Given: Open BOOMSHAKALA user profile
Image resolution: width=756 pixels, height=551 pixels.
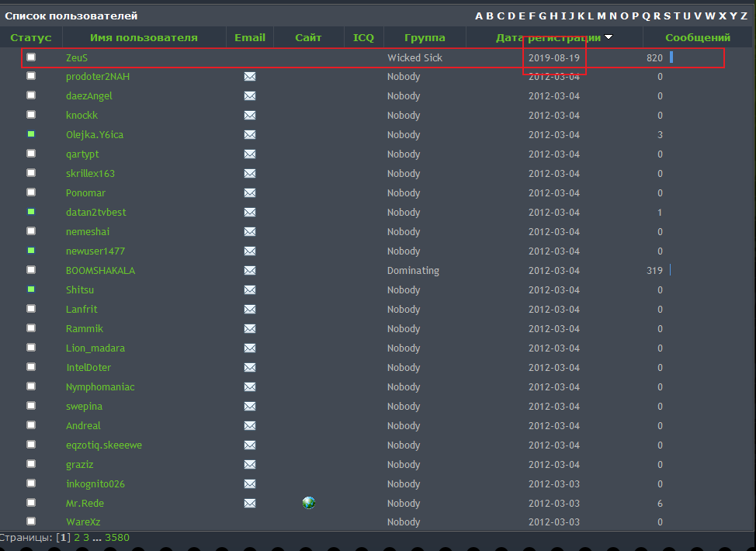Looking at the screenshot, I should click(100, 270).
